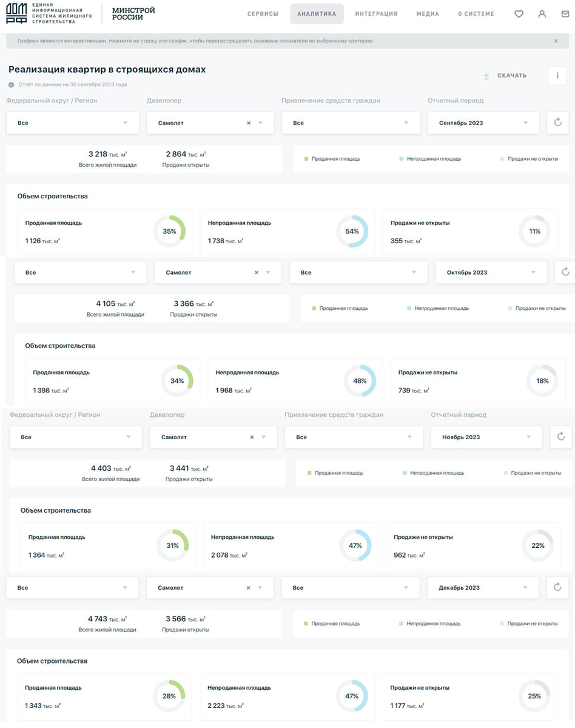Viewport: 575px width, 728px height.
Task: Open the Сентябрь 2023 period dropdown
Action: click(x=483, y=123)
